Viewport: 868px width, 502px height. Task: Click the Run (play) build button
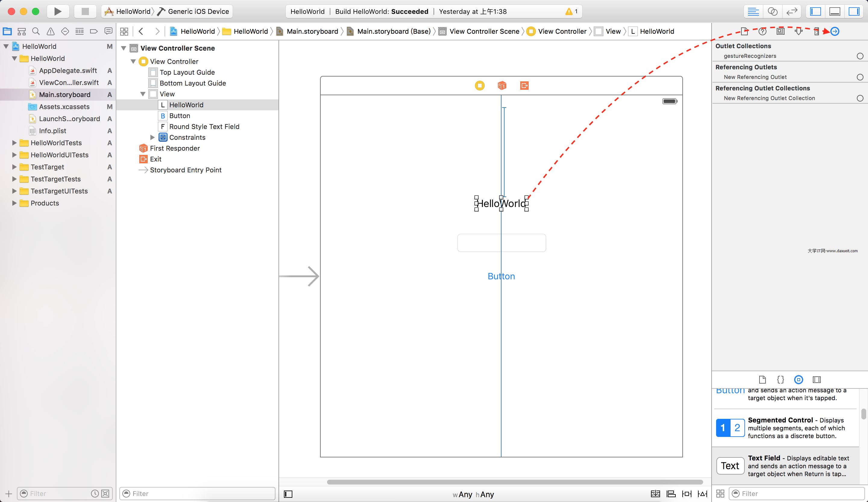point(58,11)
